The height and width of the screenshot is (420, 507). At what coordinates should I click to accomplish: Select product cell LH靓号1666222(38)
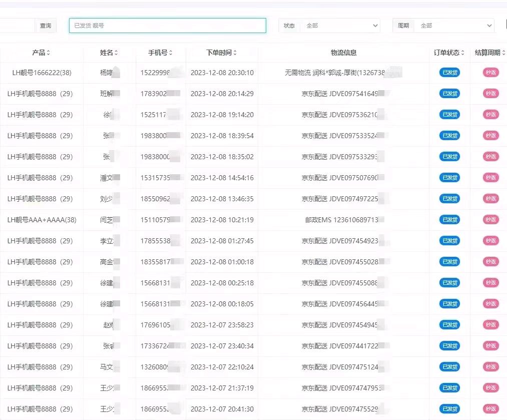[x=42, y=73]
